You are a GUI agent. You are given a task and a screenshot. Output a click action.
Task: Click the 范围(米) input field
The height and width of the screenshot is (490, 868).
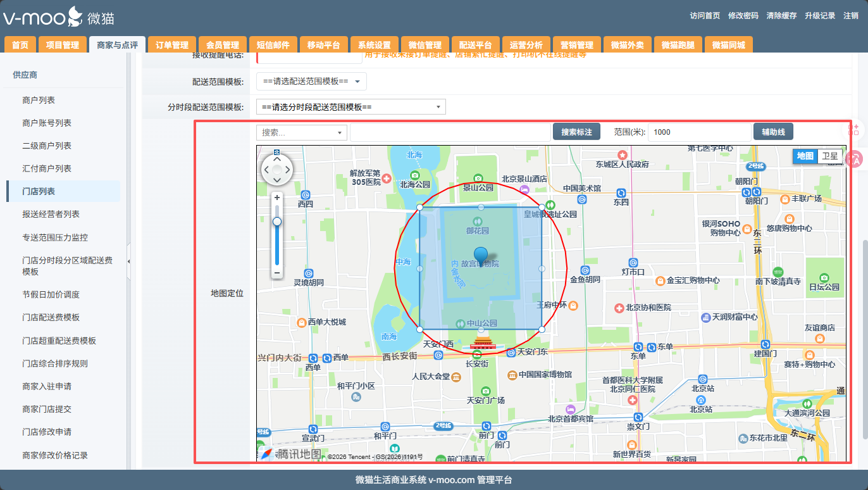tap(699, 132)
